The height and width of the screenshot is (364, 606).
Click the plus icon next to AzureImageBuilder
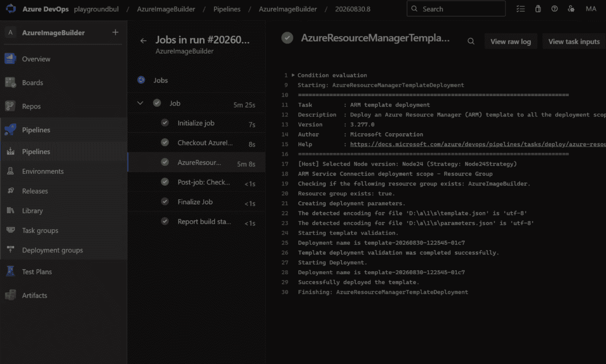pos(115,32)
